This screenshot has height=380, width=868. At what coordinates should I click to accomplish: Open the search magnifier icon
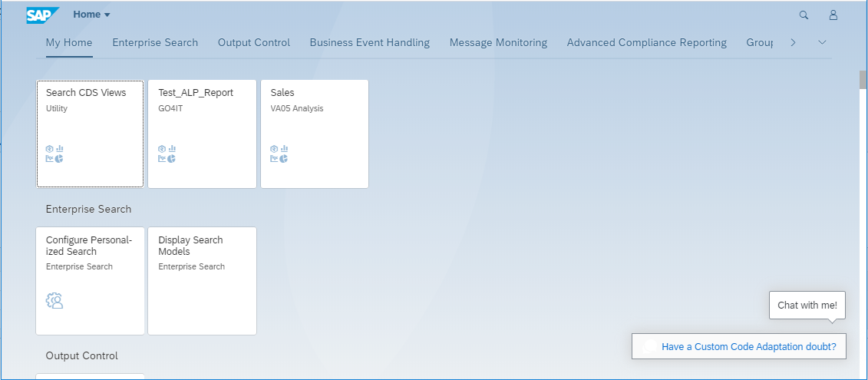tap(804, 15)
